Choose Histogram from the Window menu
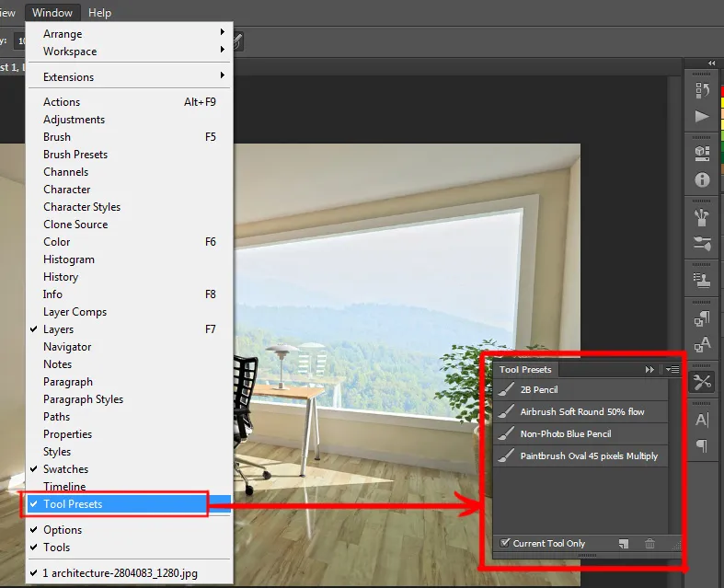Viewport: 724px width, 588px height. (130, 259)
